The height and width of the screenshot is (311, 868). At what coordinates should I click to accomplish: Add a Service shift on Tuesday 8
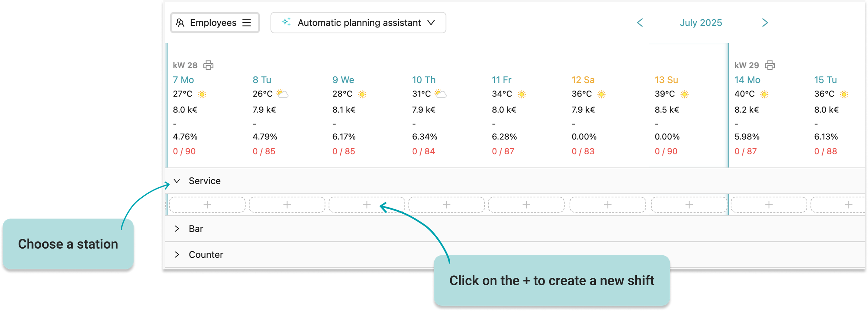[x=287, y=205]
